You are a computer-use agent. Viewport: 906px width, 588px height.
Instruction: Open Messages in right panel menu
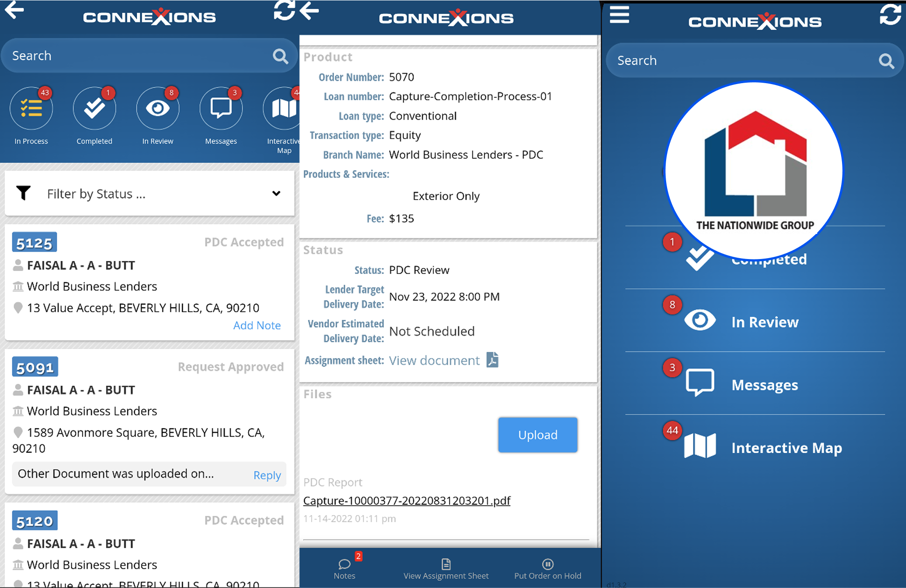click(x=755, y=384)
